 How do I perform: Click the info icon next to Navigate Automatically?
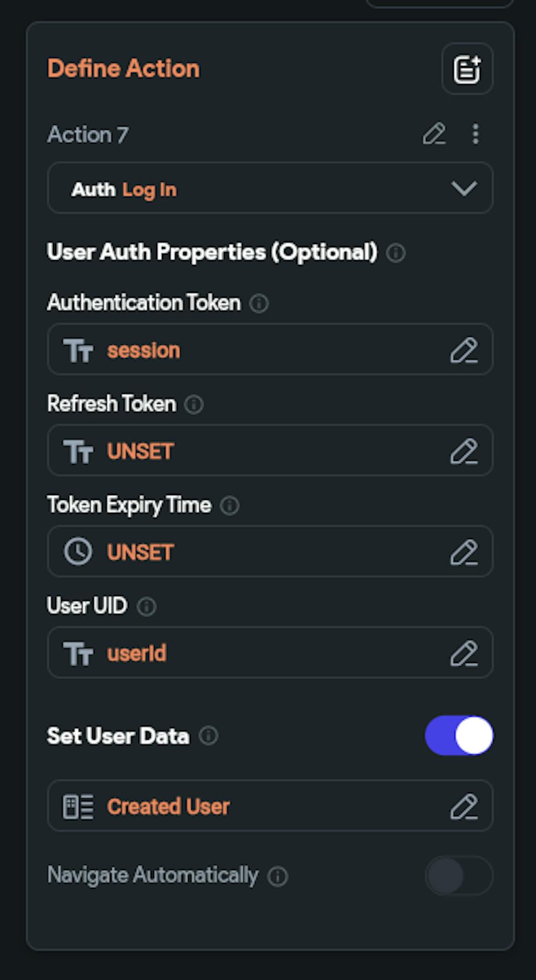278,875
